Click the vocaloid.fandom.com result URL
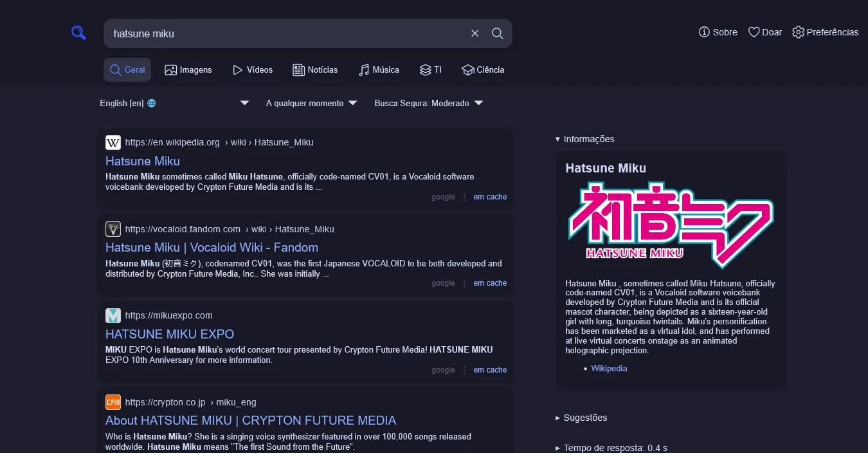This screenshot has width=868, height=453. click(x=230, y=229)
